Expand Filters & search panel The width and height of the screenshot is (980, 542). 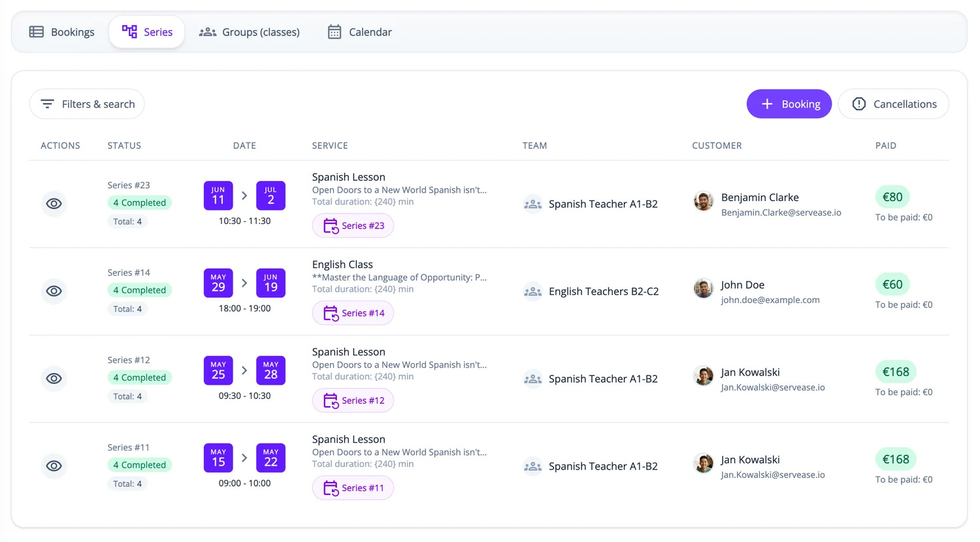pos(87,104)
